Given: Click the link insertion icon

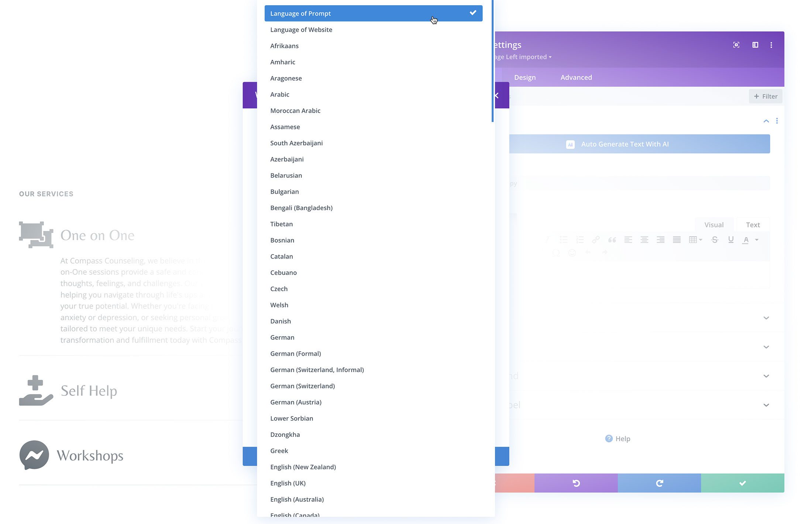Looking at the screenshot, I should click(x=596, y=239).
